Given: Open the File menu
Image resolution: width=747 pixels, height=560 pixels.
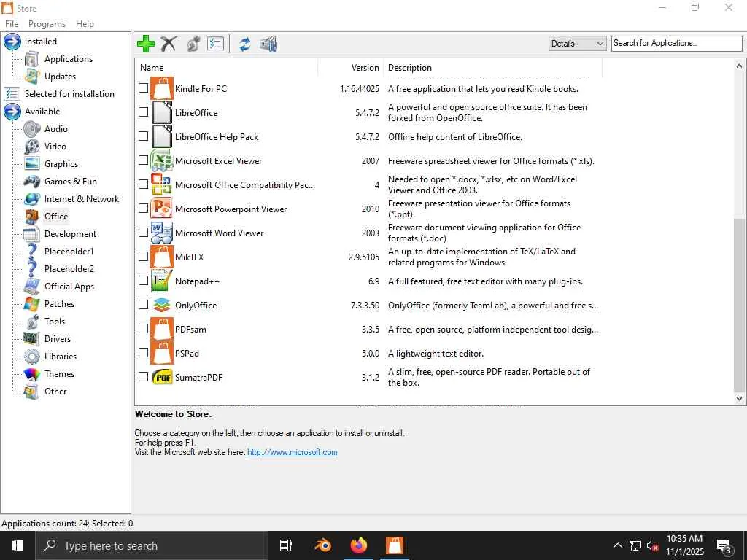Looking at the screenshot, I should click(12, 24).
